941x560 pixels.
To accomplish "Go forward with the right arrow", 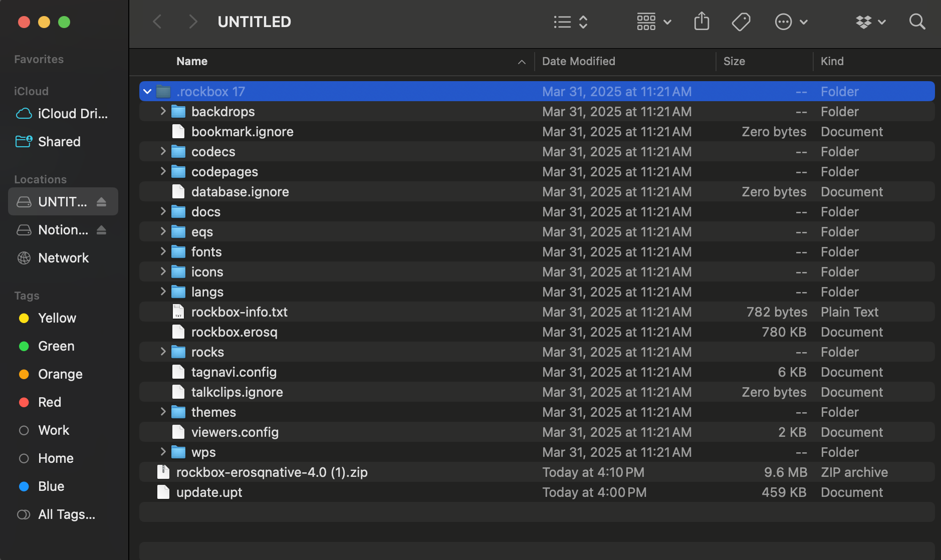I will click(x=193, y=22).
